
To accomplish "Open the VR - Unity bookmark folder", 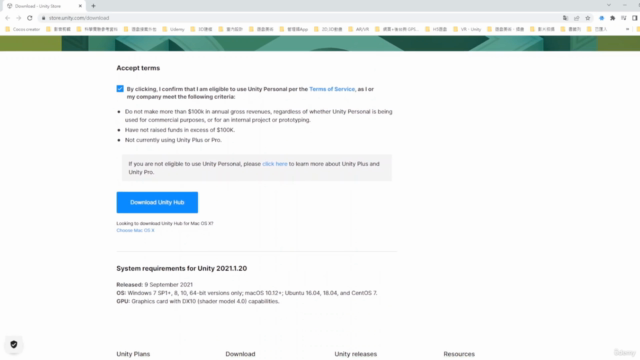I will pyautogui.click(x=467, y=29).
